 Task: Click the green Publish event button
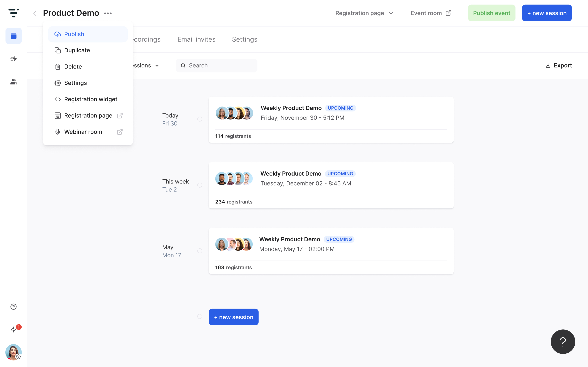coord(492,13)
